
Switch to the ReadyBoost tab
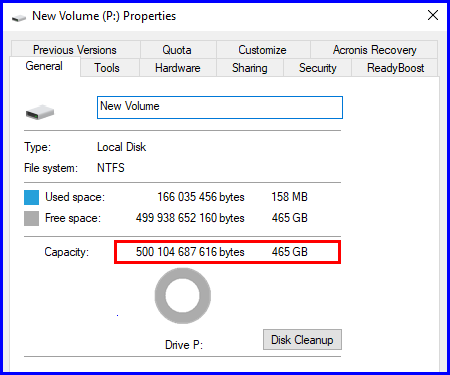[x=395, y=68]
